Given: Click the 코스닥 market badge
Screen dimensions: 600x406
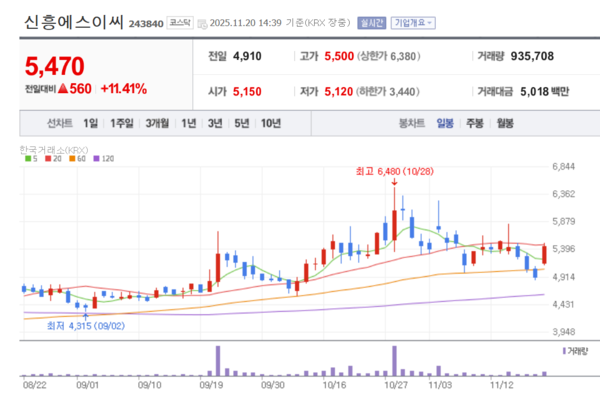Looking at the screenshot, I should [x=181, y=21].
